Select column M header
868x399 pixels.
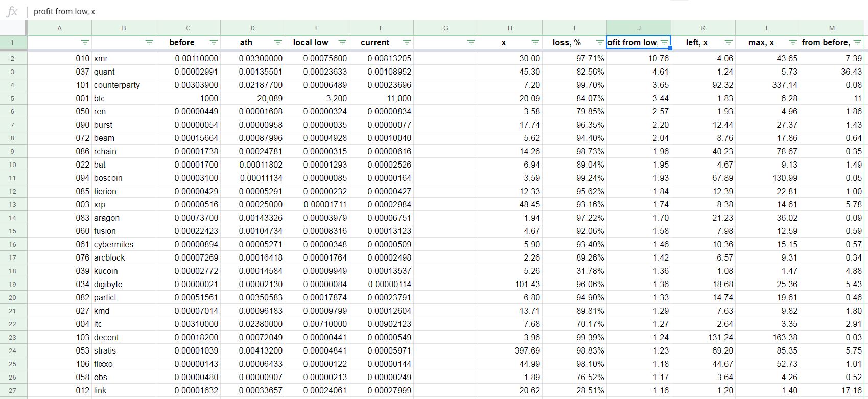(x=832, y=28)
